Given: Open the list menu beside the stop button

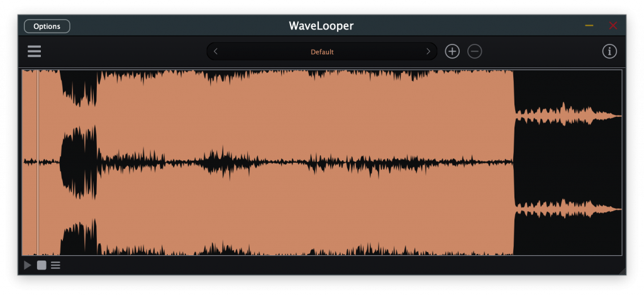Looking at the screenshot, I should [56, 265].
